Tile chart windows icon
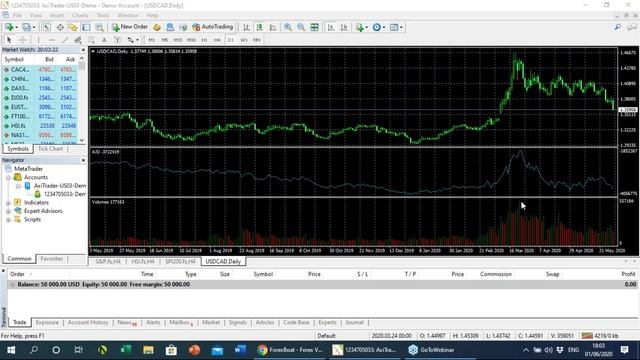Viewport: 640px width, 360px height. (x=314, y=27)
